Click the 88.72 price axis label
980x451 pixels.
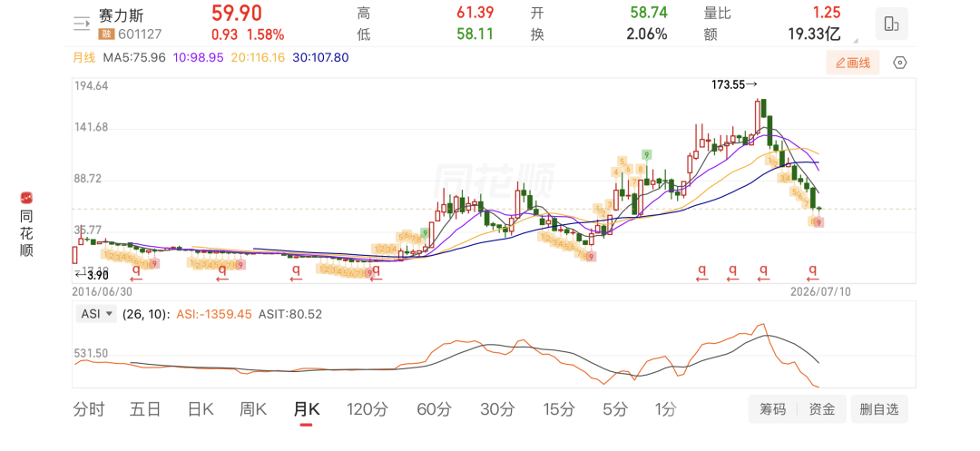click(88, 180)
